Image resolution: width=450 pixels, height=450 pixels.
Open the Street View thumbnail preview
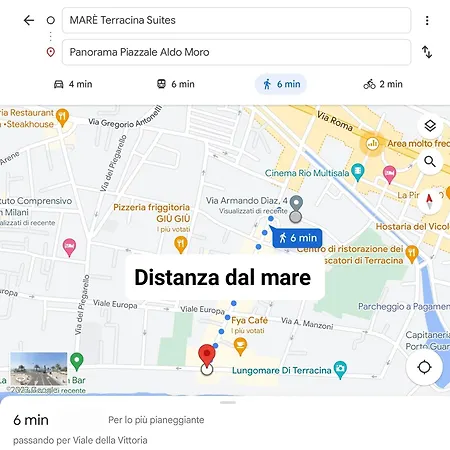point(39,368)
